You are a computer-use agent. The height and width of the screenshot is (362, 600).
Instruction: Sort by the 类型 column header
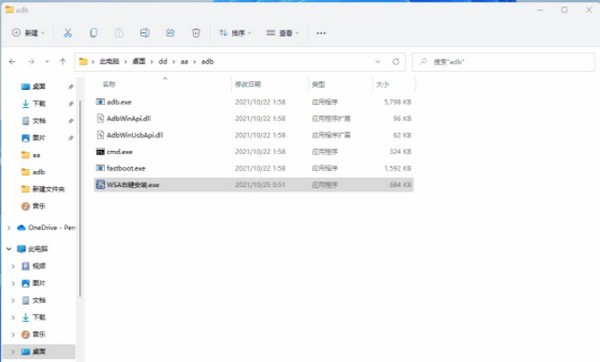click(318, 84)
